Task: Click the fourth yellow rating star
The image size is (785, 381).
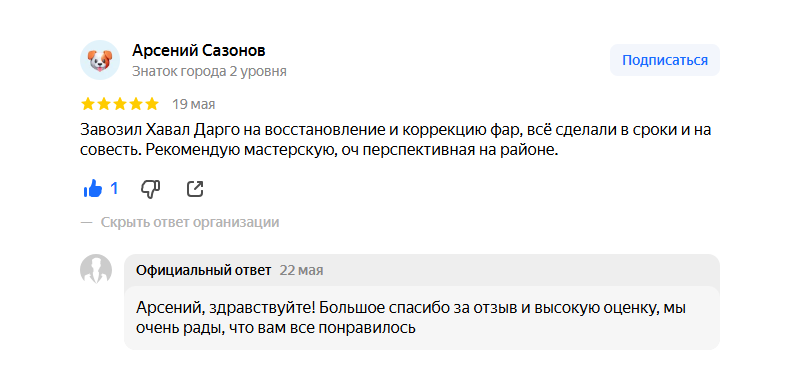Action: point(136,104)
